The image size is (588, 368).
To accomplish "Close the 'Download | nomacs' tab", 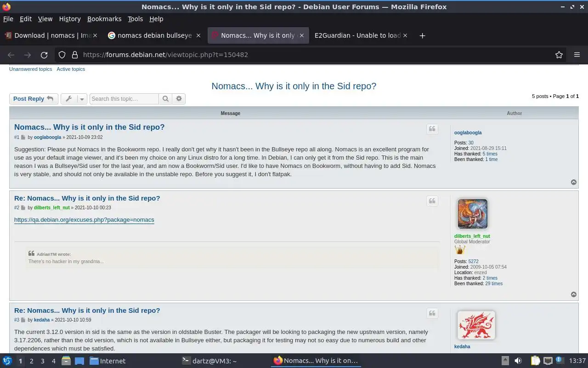I will tap(95, 35).
